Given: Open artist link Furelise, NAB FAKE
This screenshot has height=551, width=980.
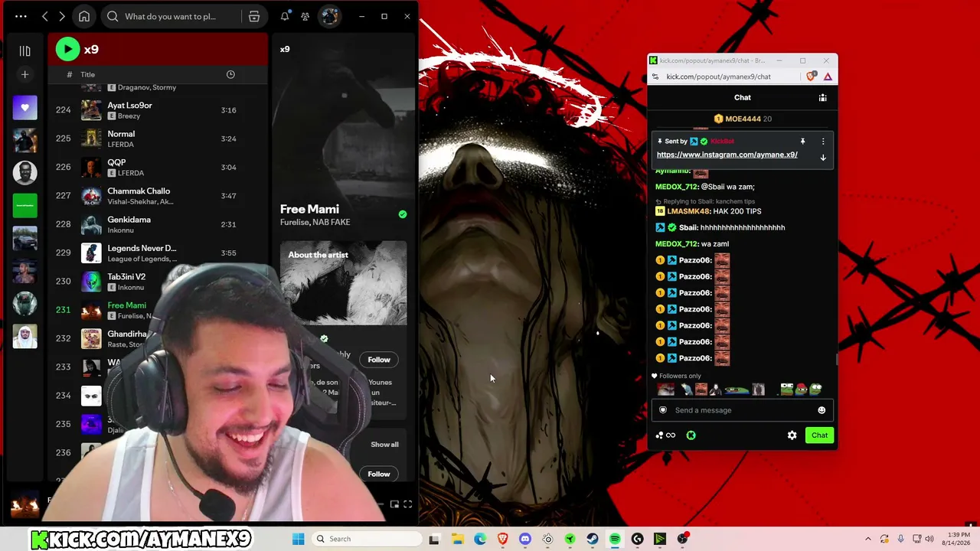Looking at the screenshot, I should coord(315,222).
